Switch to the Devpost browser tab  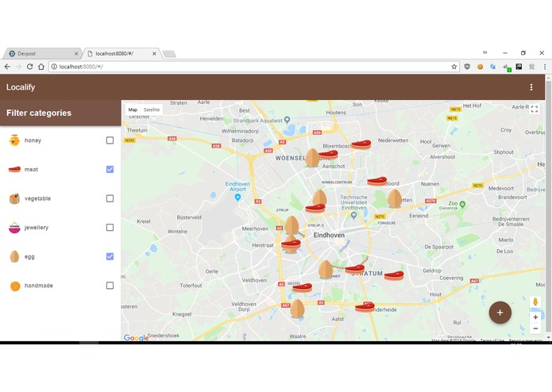pyautogui.click(x=41, y=53)
